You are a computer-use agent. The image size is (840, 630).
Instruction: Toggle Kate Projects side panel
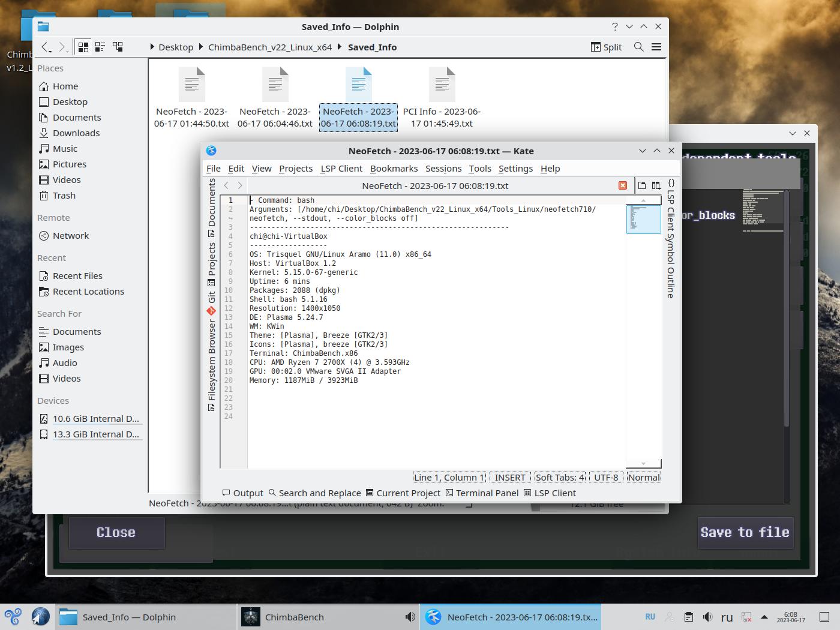(211, 265)
